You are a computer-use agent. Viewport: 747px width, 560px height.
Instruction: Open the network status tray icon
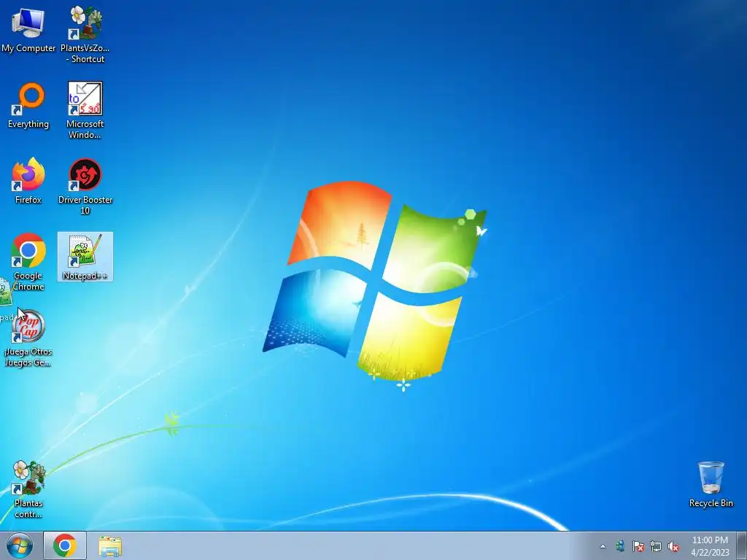coord(656,546)
